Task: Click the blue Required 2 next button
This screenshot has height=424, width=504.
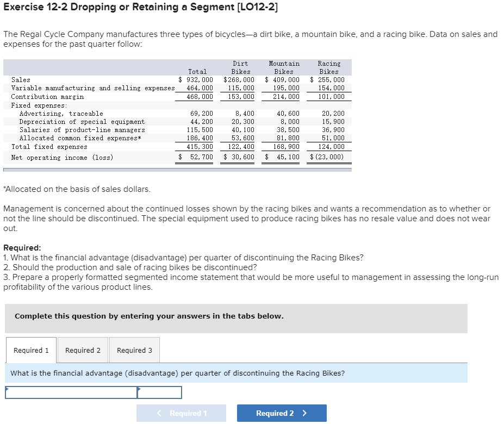Action: click(x=282, y=413)
